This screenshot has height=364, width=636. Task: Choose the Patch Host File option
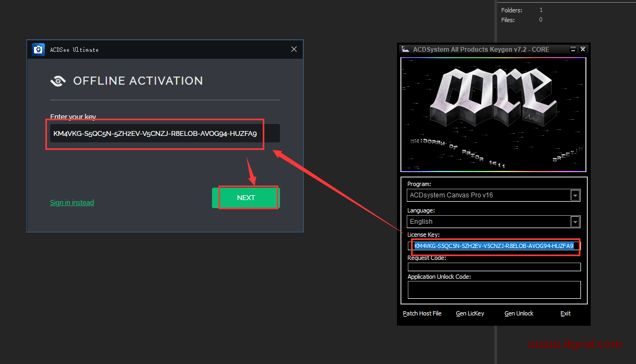click(422, 313)
